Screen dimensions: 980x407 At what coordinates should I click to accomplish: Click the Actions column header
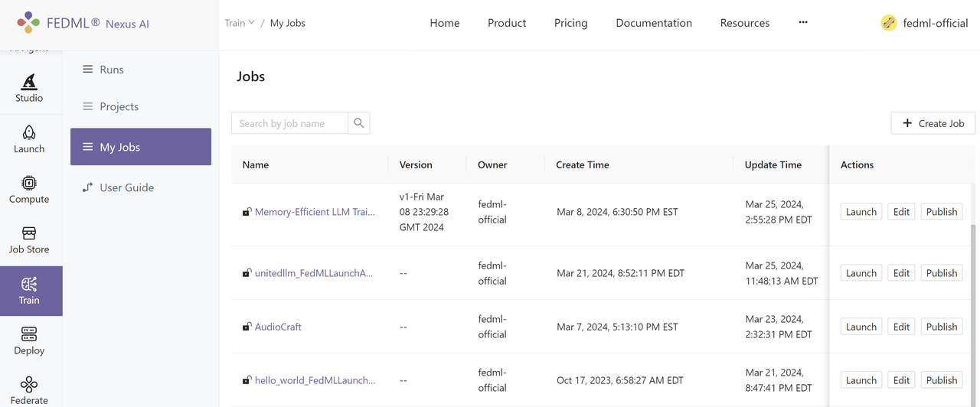click(x=857, y=164)
